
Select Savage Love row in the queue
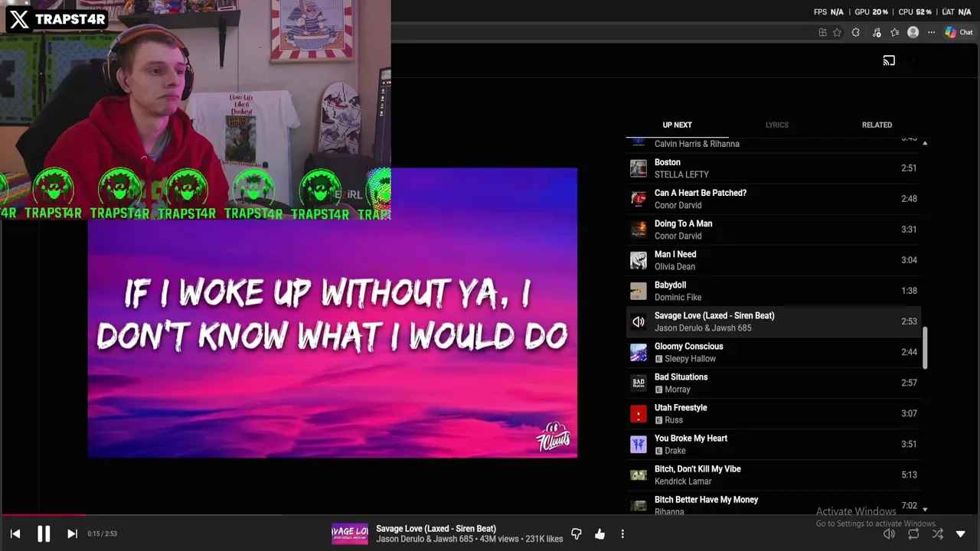pos(773,321)
